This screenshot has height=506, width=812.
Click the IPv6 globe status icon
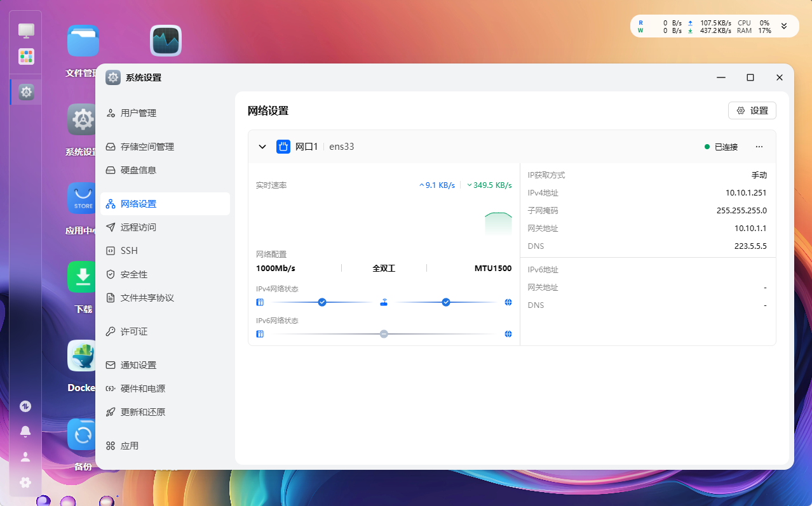tap(508, 334)
